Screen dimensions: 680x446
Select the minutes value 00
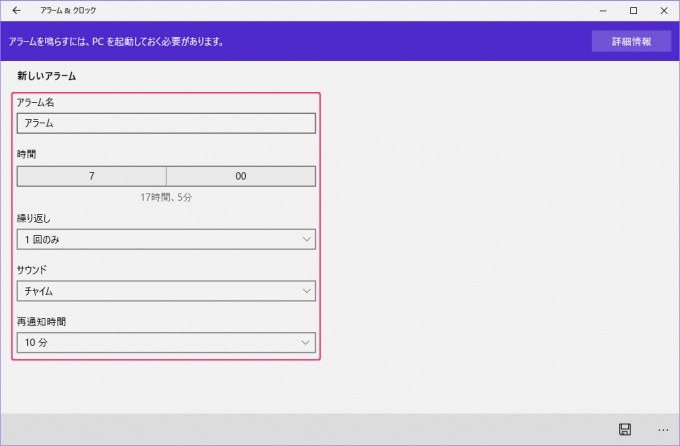pyautogui.click(x=241, y=176)
